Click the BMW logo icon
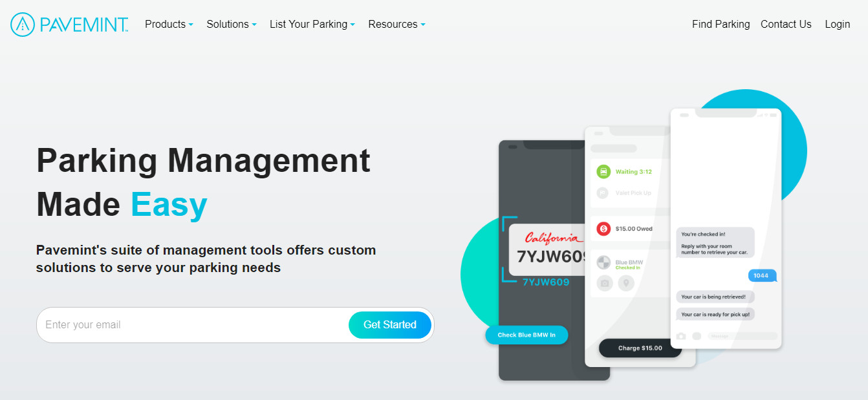This screenshot has height=400, width=868. click(603, 262)
